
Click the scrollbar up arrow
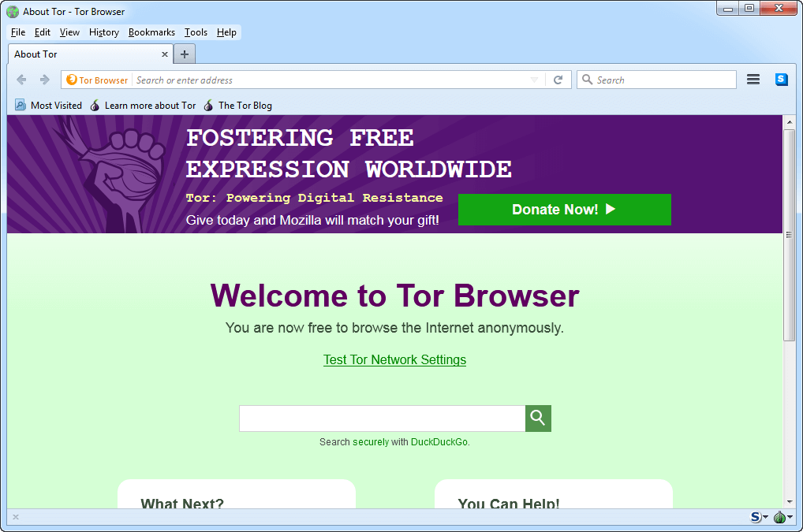(x=789, y=121)
